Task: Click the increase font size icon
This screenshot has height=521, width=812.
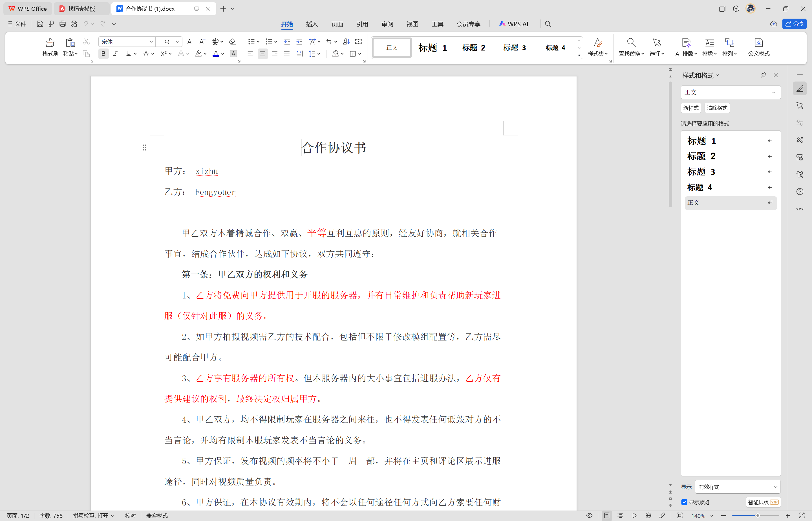Action: tap(190, 42)
